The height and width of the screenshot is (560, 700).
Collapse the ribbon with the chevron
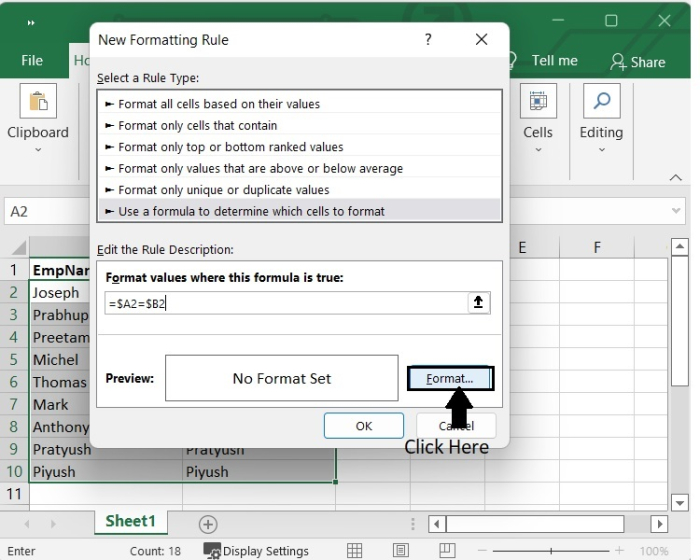coord(675,177)
